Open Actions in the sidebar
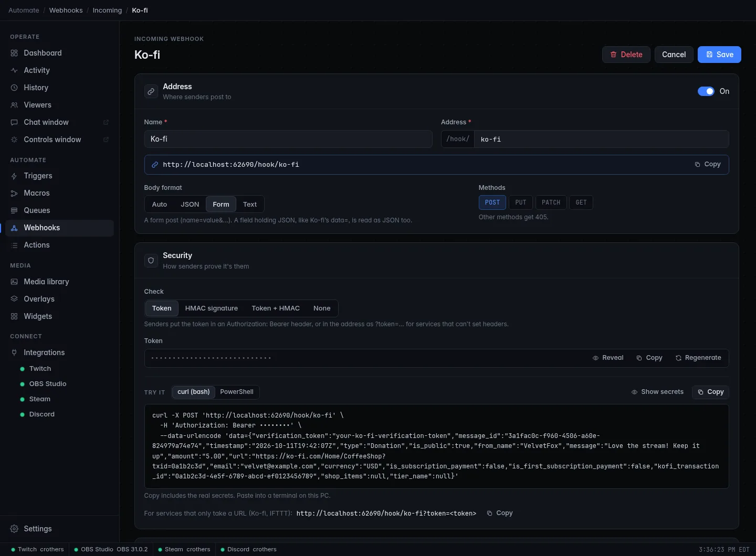This screenshot has width=756, height=556. point(59,245)
